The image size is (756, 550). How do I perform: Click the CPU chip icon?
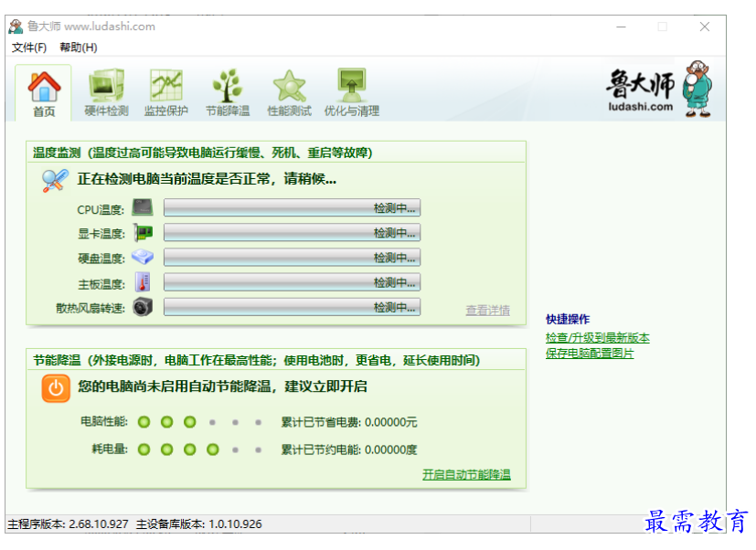coord(143,207)
